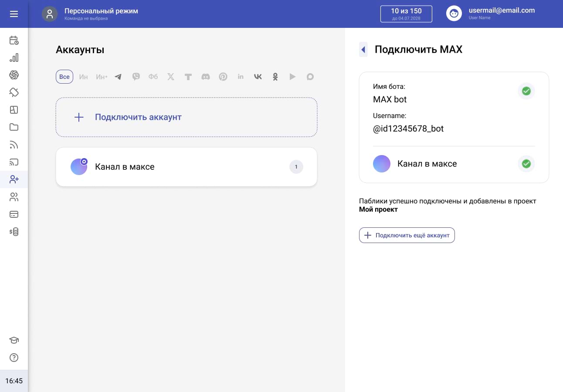563x392 pixels.
Task: Open the scheduling calendar in the sidebar
Action: (x=14, y=41)
